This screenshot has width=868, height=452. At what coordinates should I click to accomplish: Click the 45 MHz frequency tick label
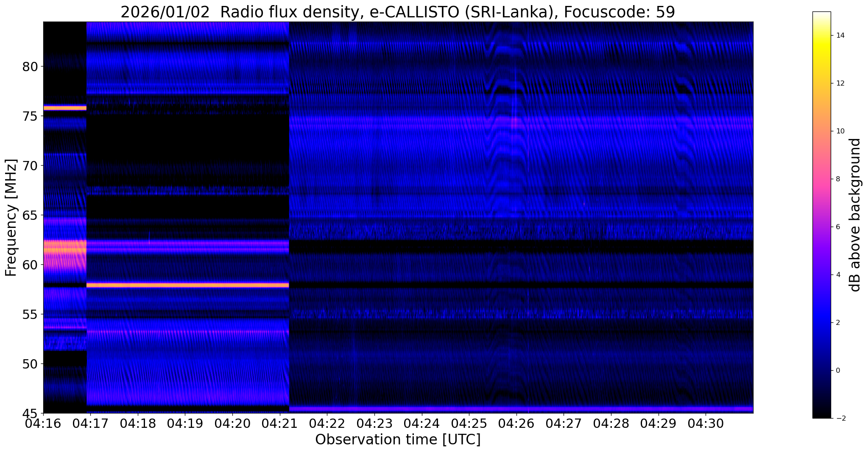pyautogui.click(x=30, y=413)
